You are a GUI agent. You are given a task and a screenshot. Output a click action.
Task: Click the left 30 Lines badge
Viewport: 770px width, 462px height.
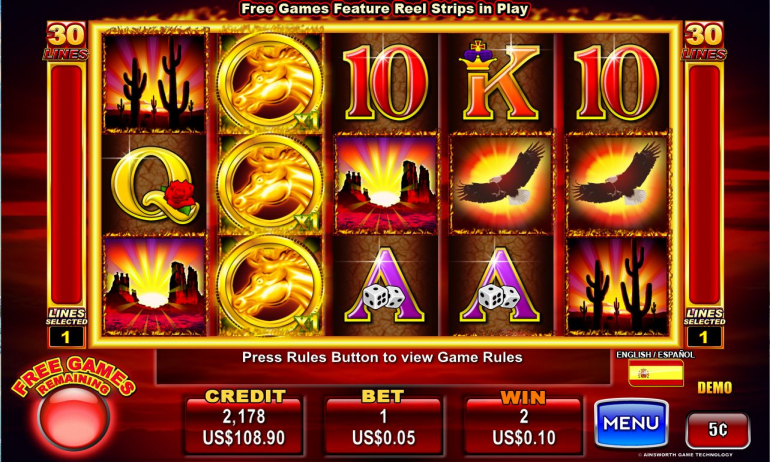click(x=66, y=41)
